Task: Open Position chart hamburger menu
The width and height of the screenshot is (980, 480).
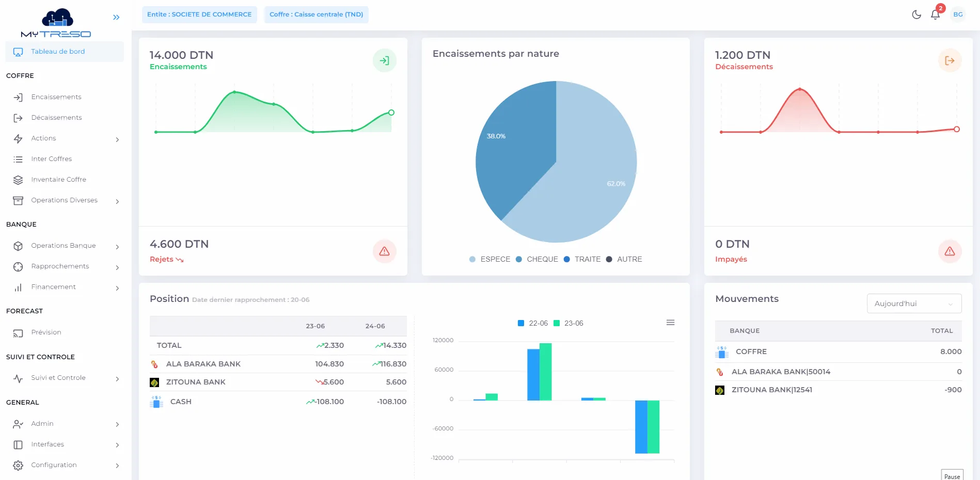Action: tap(670, 323)
